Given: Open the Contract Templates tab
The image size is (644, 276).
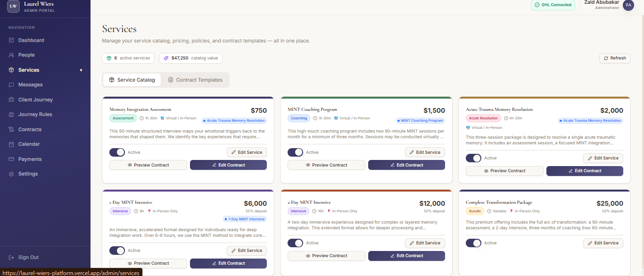Looking at the screenshot, I should tap(195, 80).
